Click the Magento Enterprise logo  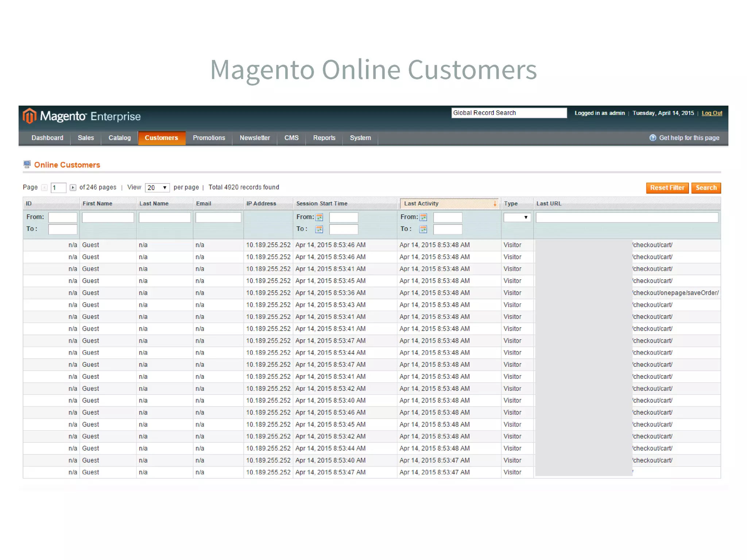82,116
